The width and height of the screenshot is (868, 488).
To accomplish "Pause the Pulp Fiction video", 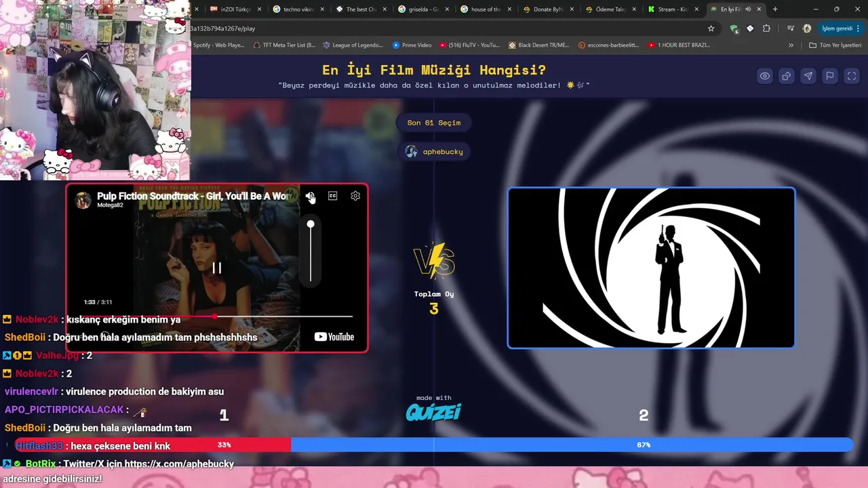I will 217,268.
